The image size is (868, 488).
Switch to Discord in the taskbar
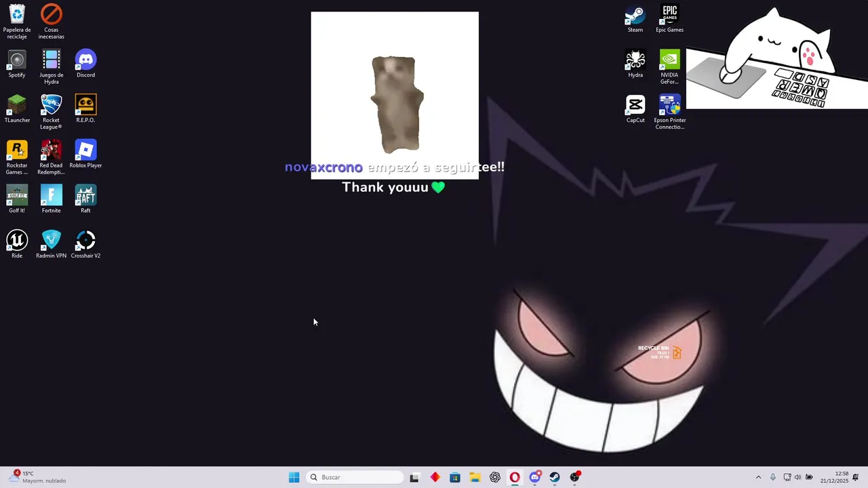tap(535, 477)
